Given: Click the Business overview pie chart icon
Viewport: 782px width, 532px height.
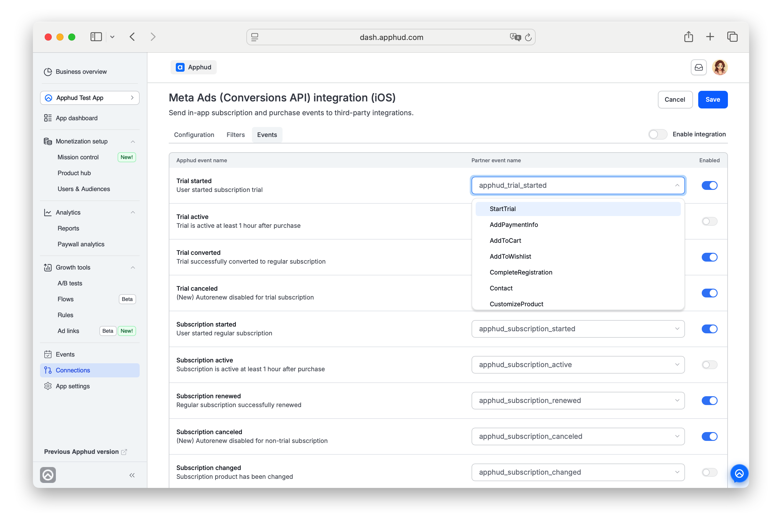Looking at the screenshot, I should point(48,72).
